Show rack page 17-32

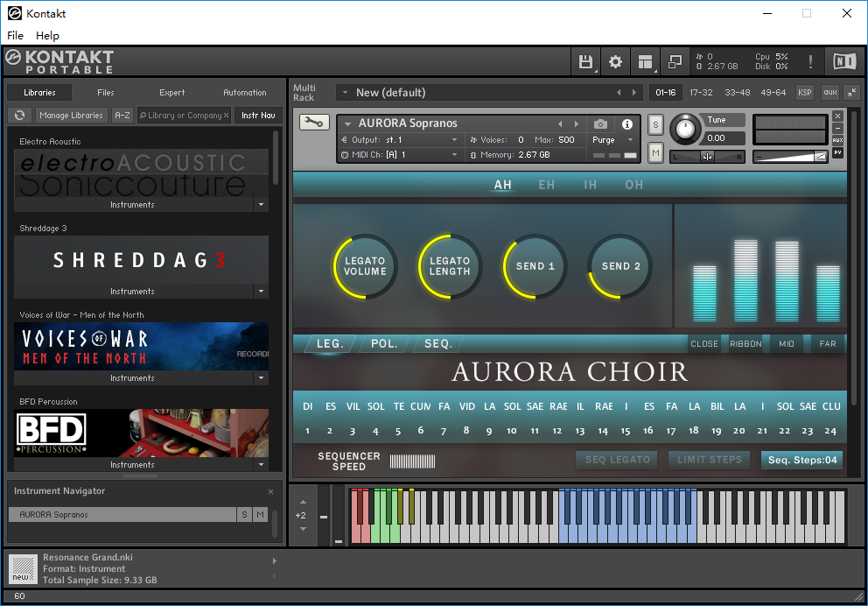(x=701, y=93)
